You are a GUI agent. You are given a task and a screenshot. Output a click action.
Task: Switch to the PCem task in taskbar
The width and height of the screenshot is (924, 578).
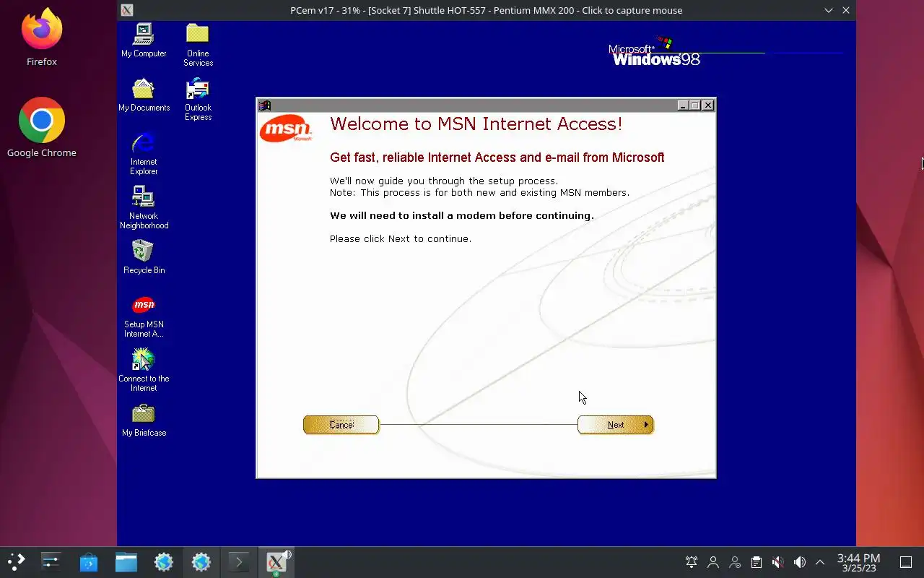(276, 562)
